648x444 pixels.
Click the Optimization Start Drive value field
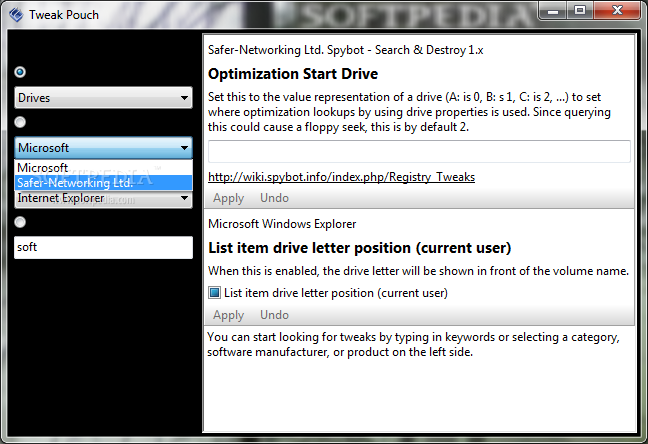click(x=419, y=151)
